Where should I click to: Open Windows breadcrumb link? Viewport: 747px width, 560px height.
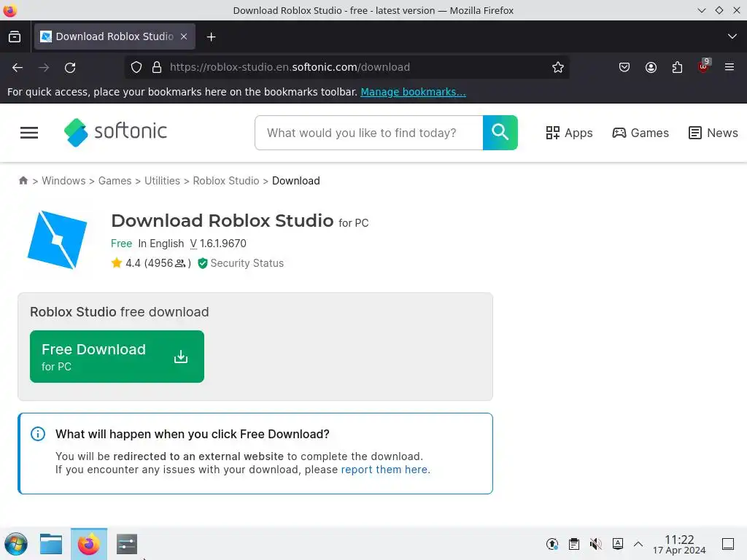click(63, 181)
